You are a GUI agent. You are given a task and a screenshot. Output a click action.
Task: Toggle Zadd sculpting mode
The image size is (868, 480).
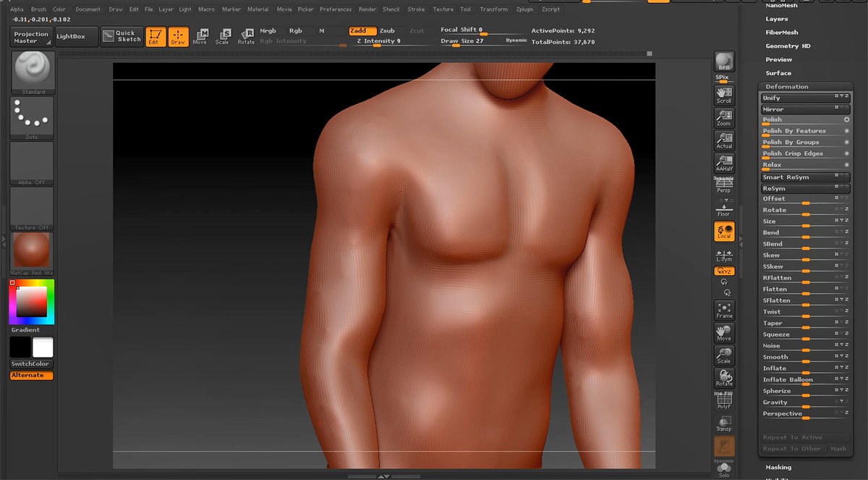pyautogui.click(x=362, y=31)
